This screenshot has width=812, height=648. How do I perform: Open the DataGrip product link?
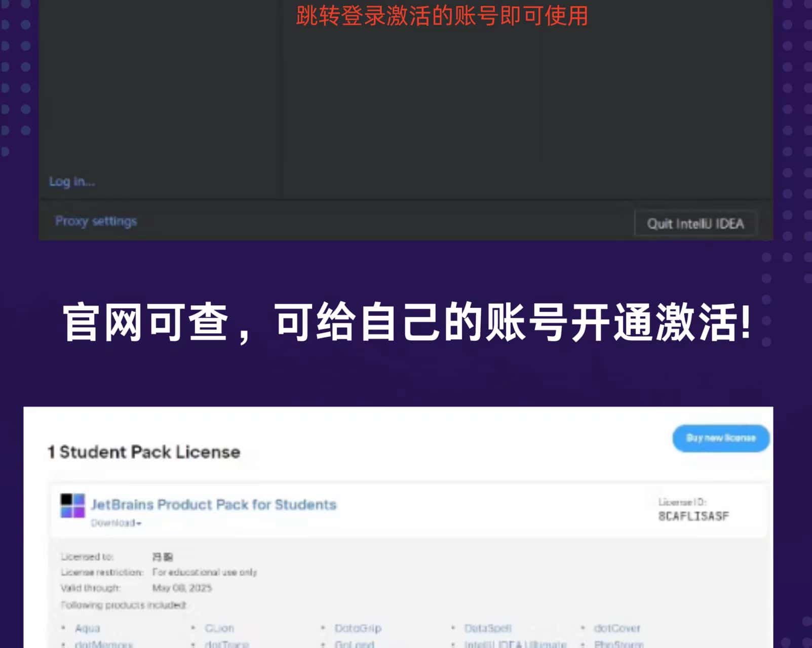tap(358, 628)
